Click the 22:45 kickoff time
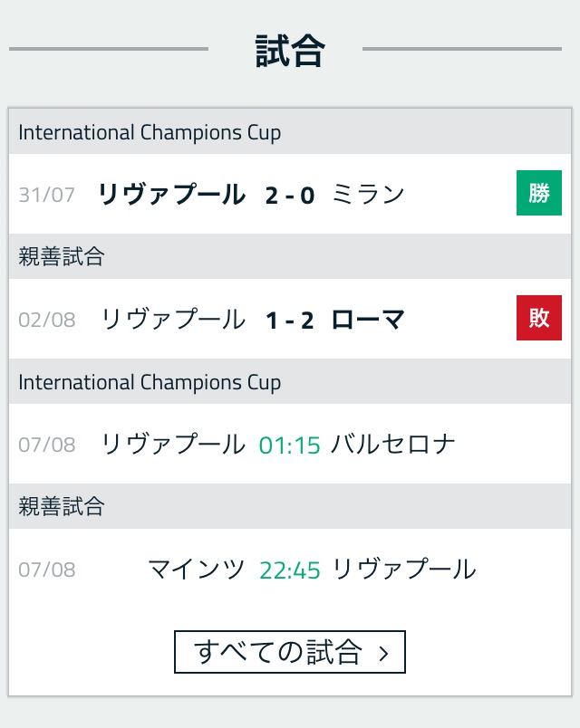 pos(290,570)
